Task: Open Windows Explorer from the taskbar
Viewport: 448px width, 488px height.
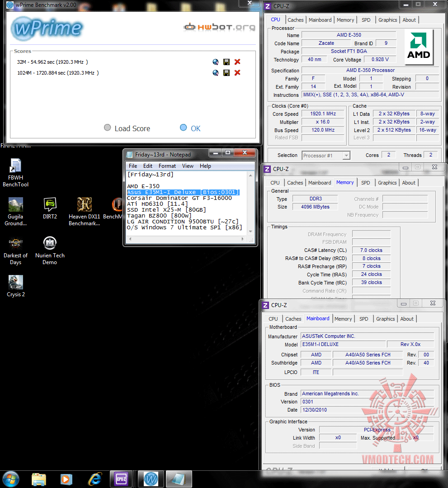Action: [x=39, y=479]
